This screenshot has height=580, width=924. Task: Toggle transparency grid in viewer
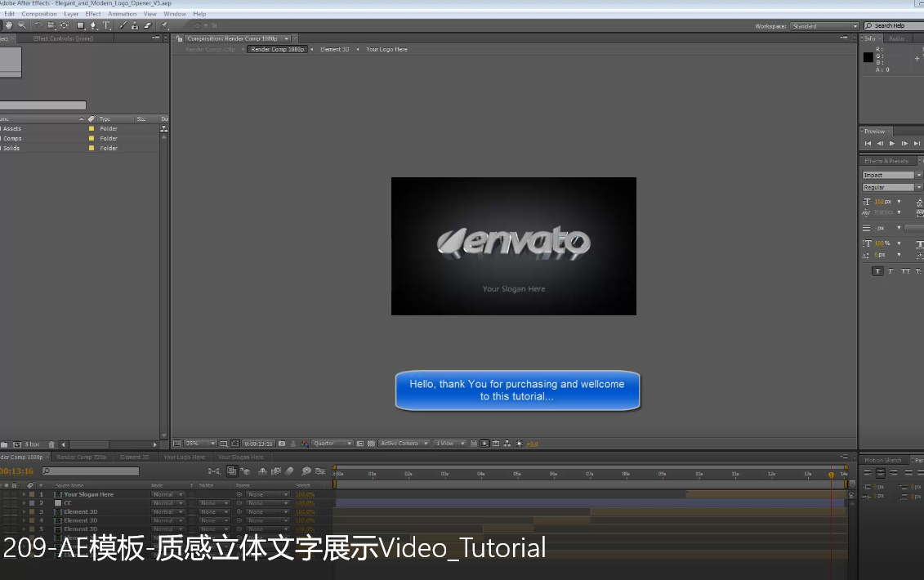[x=371, y=444]
